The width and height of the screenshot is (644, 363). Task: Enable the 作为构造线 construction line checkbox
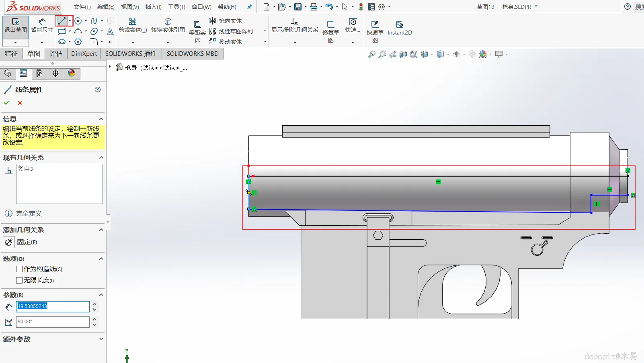[x=19, y=269]
